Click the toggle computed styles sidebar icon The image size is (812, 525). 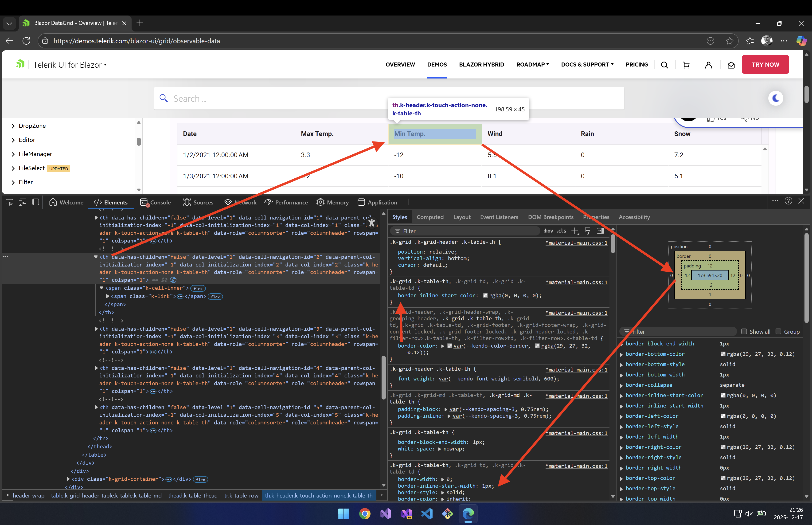click(x=600, y=231)
